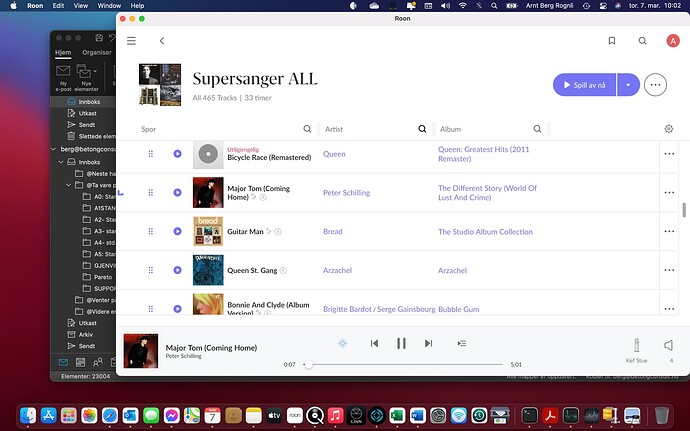Pause the current playback
Viewport: 690px width, 431px height.
tap(401, 343)
